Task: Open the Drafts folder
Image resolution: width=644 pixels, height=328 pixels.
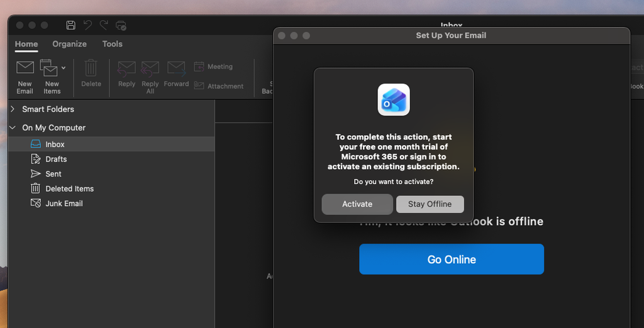Action: [x=111, y=159]
